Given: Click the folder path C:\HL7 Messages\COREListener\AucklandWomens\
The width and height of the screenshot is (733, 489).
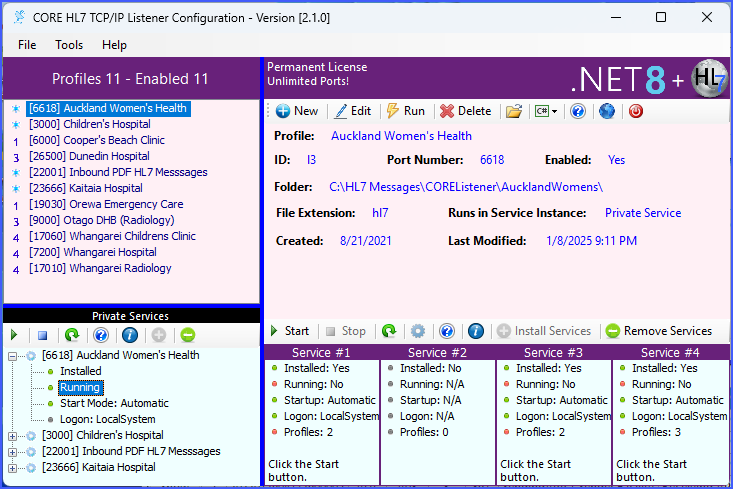Looking at the screenshot, I should 466,187.
